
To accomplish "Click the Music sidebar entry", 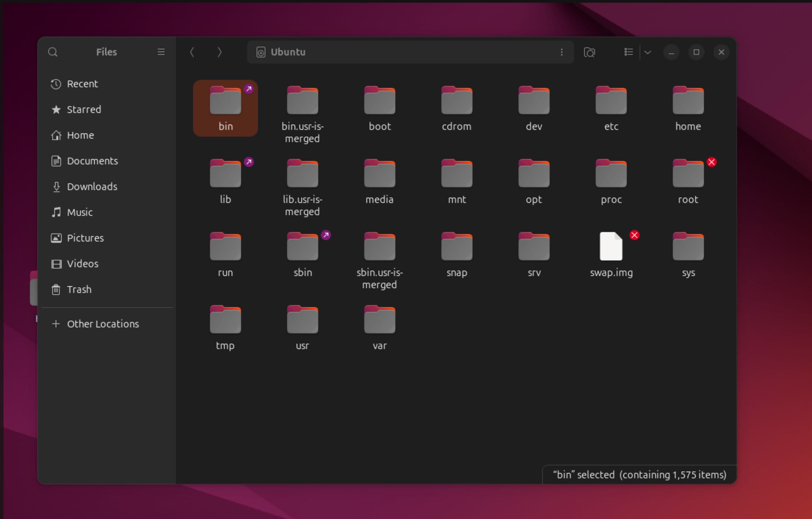I will pyautogui.click(x=80, y=212).
